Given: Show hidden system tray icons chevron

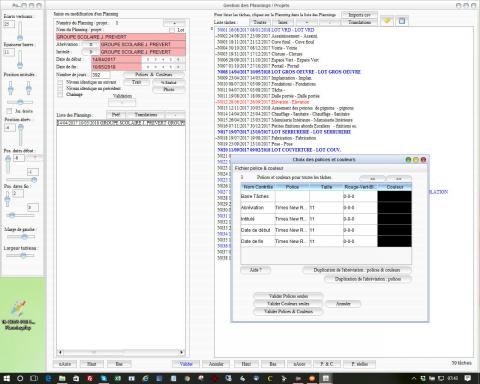Looking at the screenshot, I should tap(414, 378).
